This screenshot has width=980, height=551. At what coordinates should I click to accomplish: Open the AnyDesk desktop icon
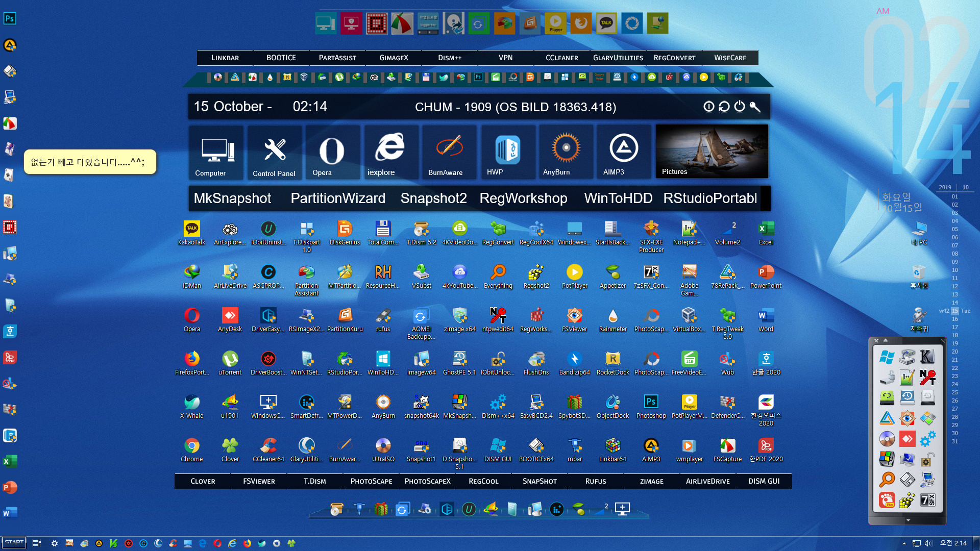click(230, 320)
